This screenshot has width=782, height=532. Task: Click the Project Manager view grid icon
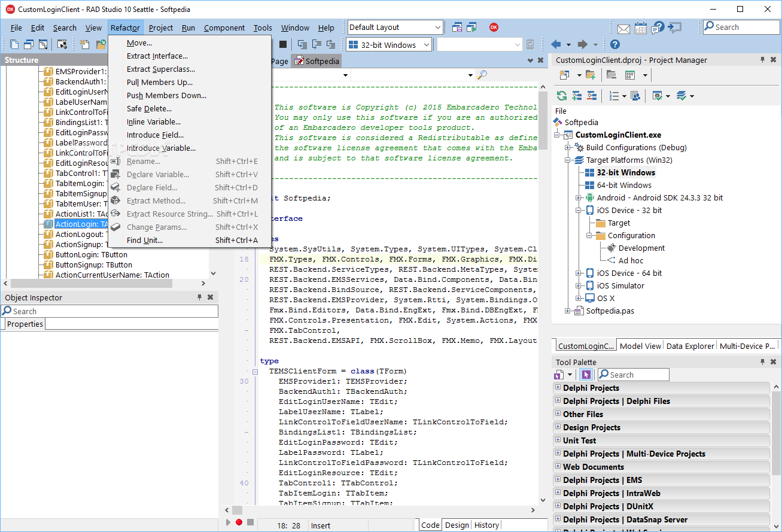pos(629,75)
